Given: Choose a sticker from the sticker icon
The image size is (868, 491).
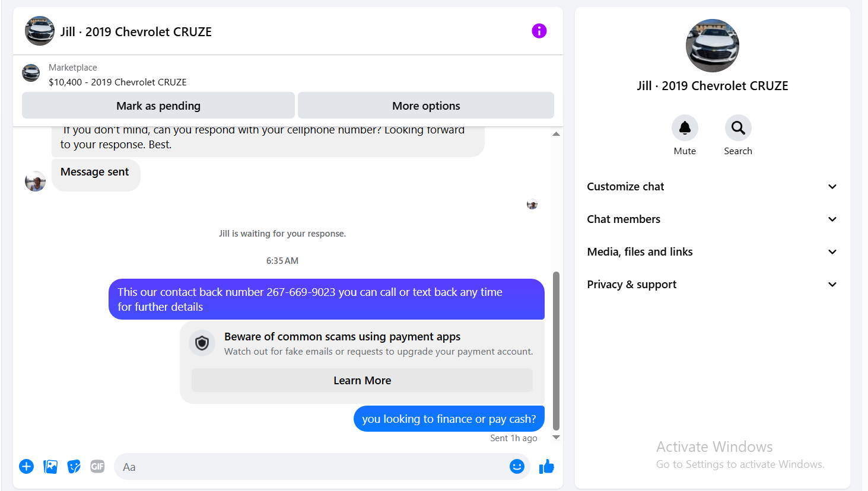Looking at the screenshot, I should point(74,467).
